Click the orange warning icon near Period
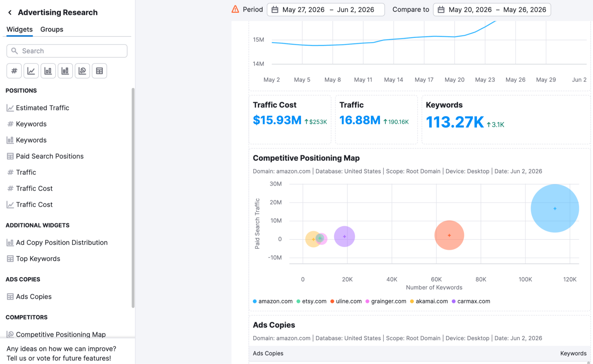The height and width of the screenshot is (364, 593). tap(235, 9)
